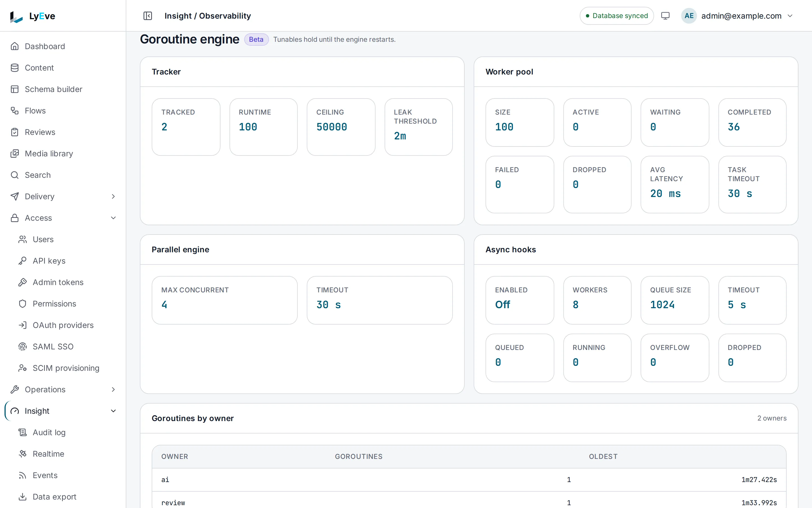
Task: Click the Data export download icon
Action: (x=23, y=497)
